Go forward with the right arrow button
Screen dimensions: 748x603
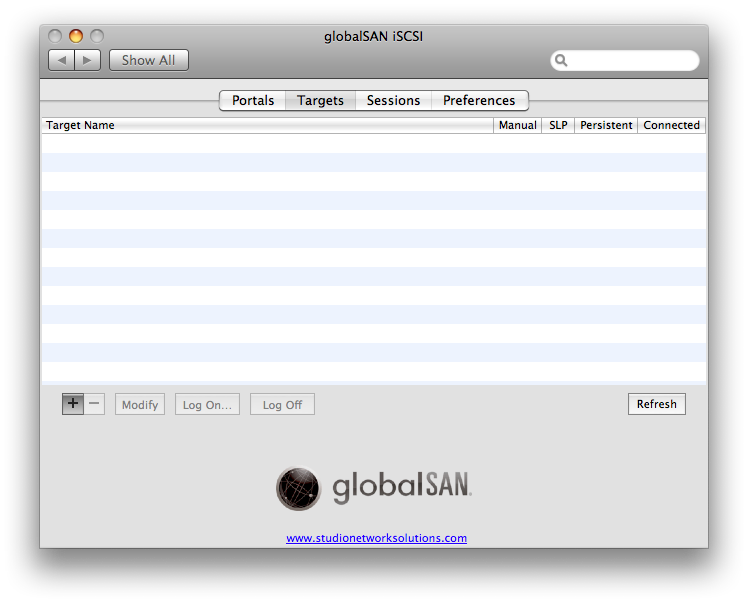coord(87,60)
